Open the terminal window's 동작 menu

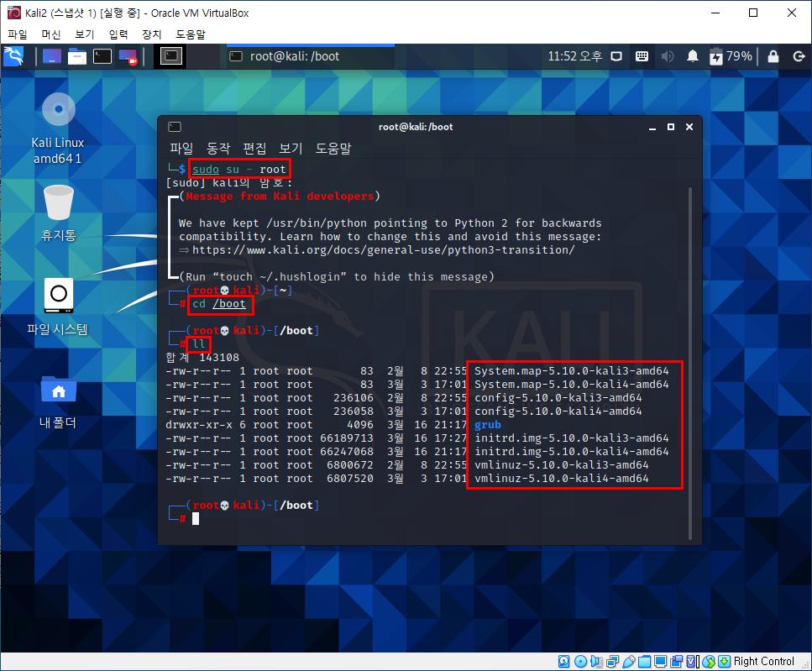[218, 149]
